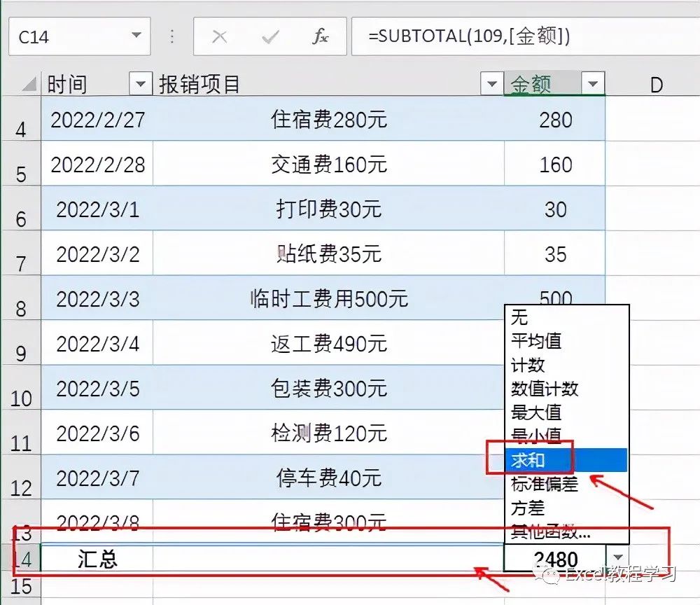Choose 标准偏差 in the total function list
Screen dimensions: 700x605
pos(567,484)
